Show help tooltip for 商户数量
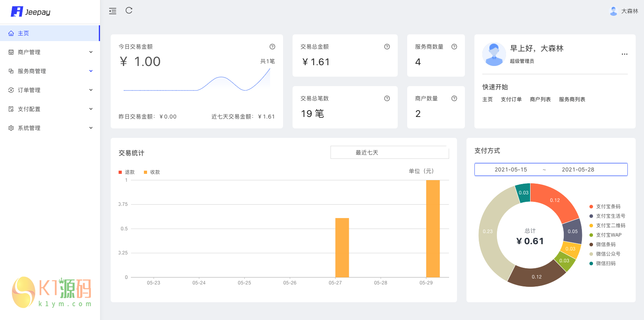This screenshot has width=644, height=320. [x=454, y=98]
